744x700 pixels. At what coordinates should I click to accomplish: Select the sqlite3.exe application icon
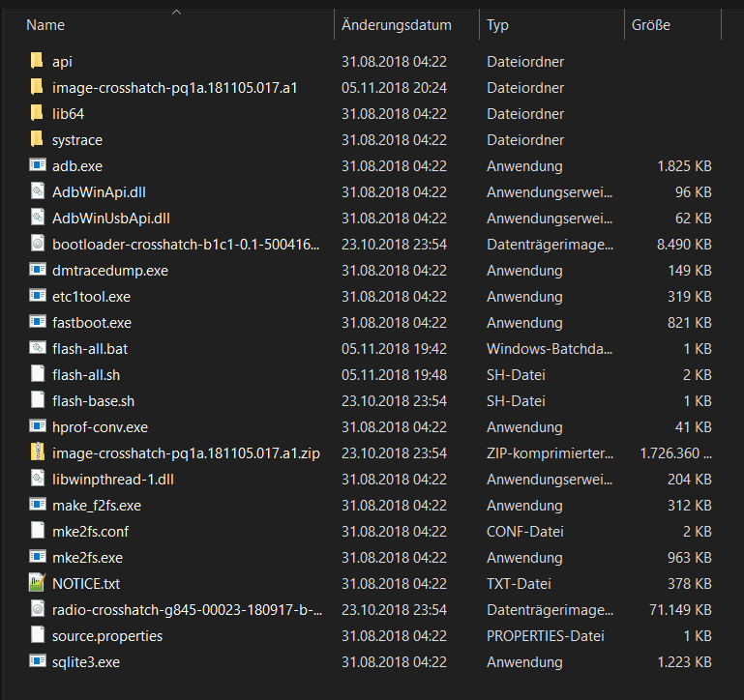38,661
